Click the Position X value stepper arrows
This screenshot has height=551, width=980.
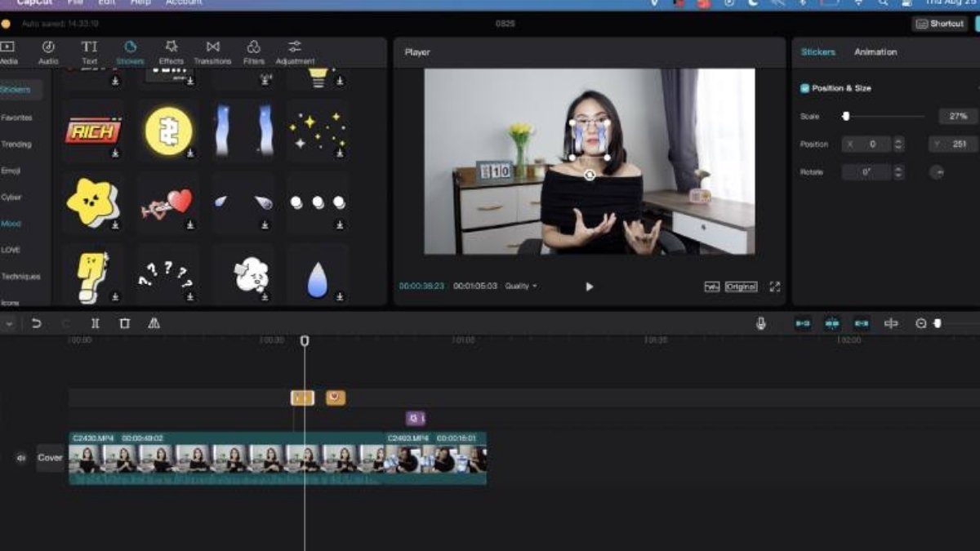tap(898, 144)
